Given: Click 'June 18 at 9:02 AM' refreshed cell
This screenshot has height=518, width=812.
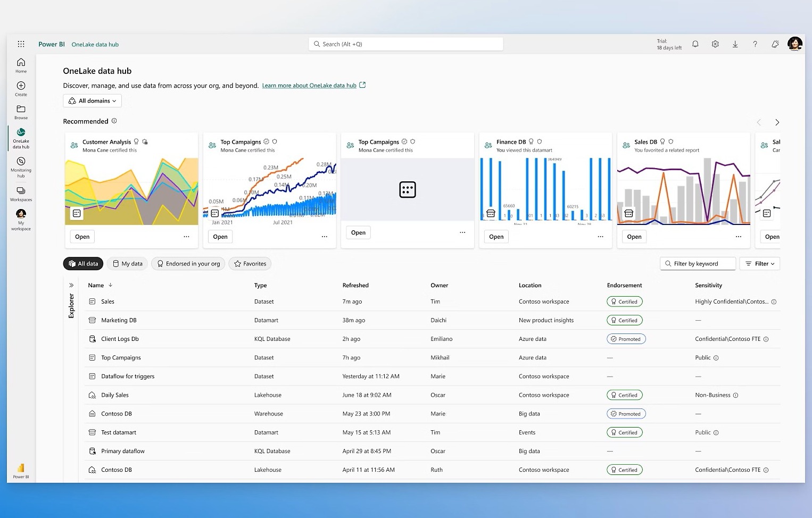Looking at the screenshot, I should pyautogui.click(x=367, y=395).
